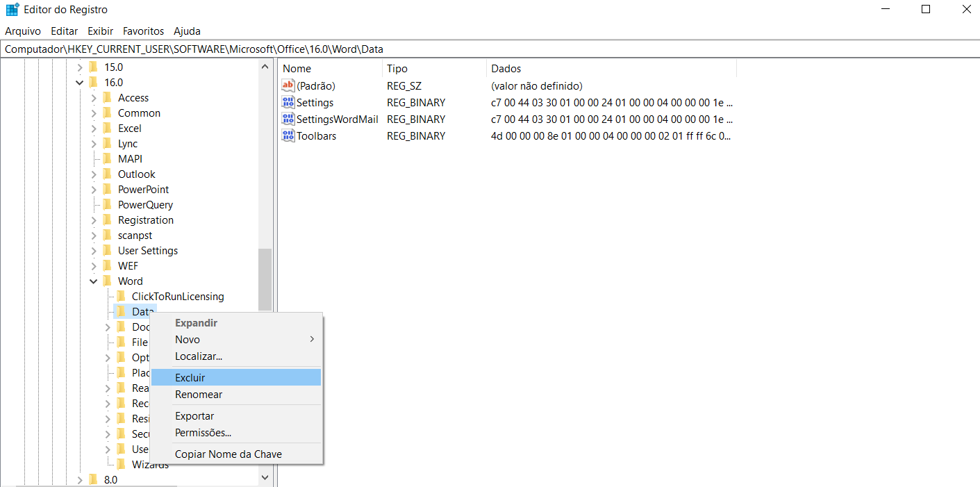Click the Registration folder icon
This screenshot has height=487, width=980.
point(107,220)
